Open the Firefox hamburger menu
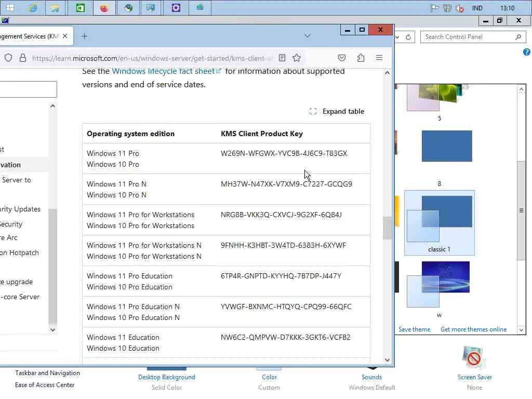The height and width of the screenshot is (399, 532). [x=379, y=58]
